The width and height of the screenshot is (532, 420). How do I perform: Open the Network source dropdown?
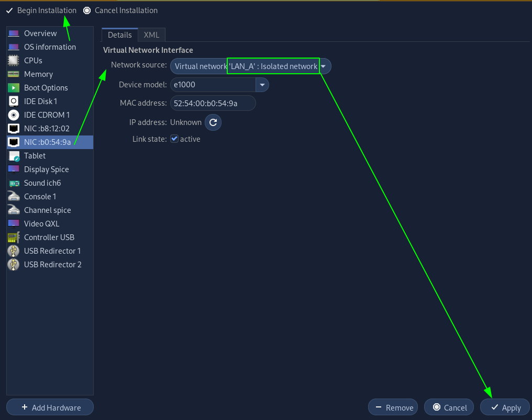click(x=324, y=66)
